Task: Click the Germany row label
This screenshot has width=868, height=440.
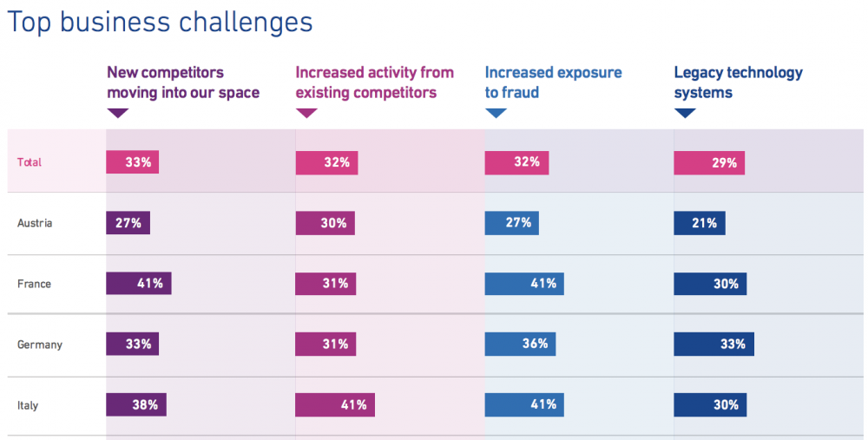Action: pyautogui.click(x=40, y=345)
